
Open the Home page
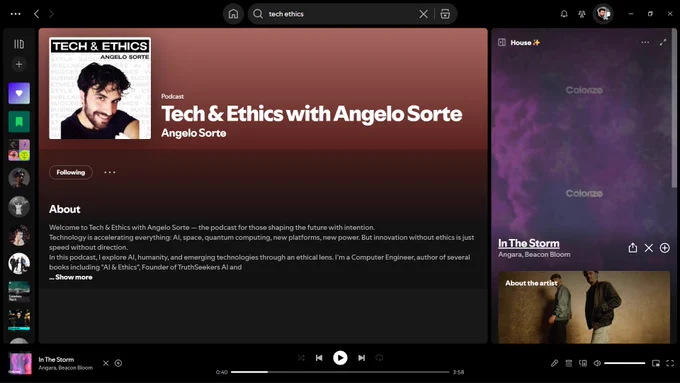(233, 14)
